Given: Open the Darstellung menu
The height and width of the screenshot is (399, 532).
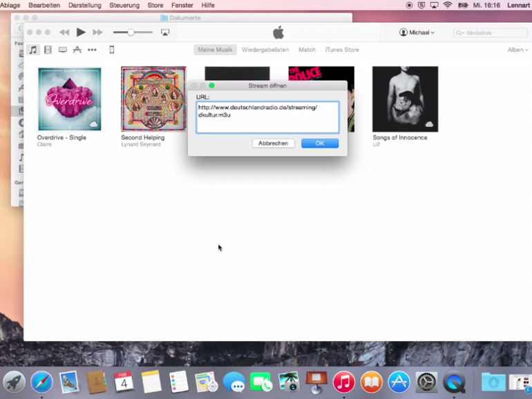Looking at the screenshot, I should tap(85, 5).
